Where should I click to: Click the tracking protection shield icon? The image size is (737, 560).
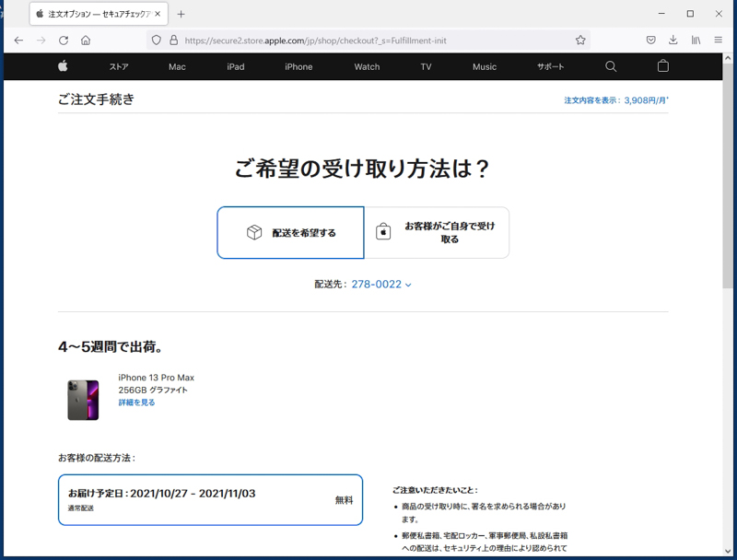(x=156, y=41)
